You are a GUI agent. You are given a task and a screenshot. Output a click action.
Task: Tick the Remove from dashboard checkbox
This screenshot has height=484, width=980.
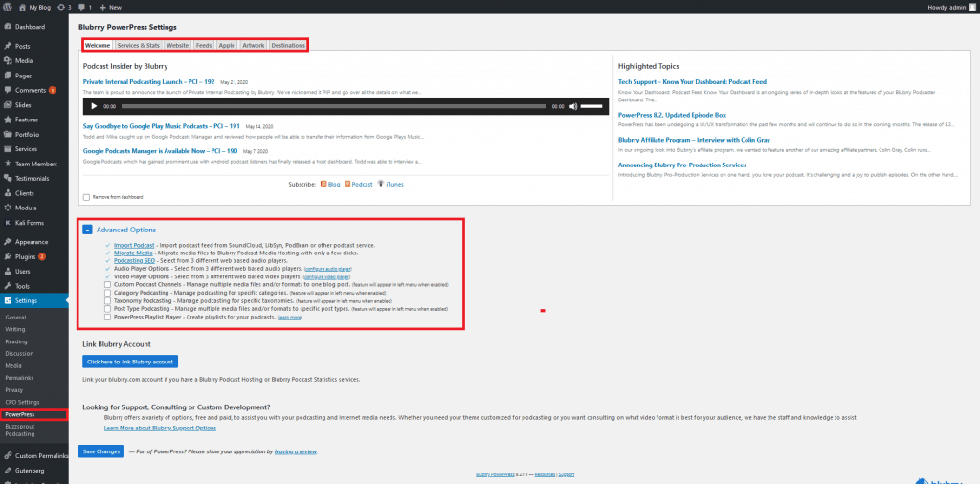click(x=86, y=197)
